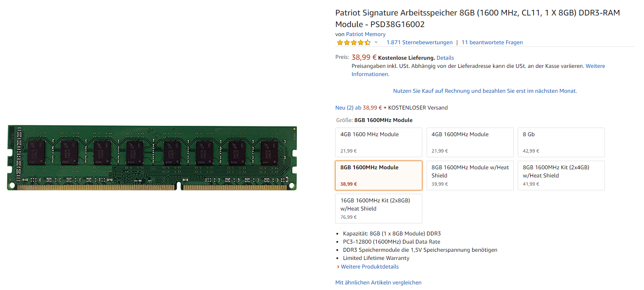Viewport: 644px width, 290px height.
Task: View 11 beantwortete Fragen
Action: coord(492,43)
